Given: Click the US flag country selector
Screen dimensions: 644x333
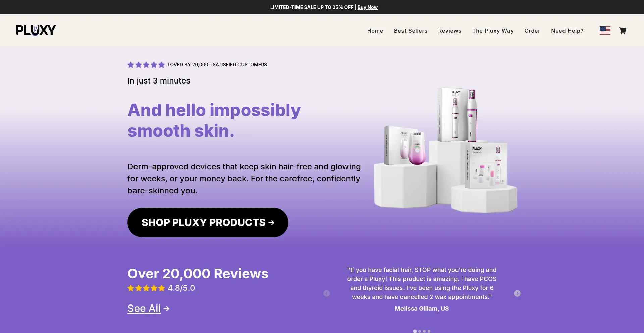Looking at the screenshot, I should 605,31.
